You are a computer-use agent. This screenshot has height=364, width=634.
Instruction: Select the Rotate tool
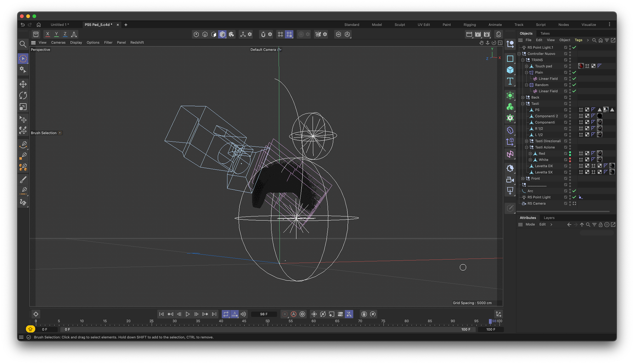coord(23,96)
